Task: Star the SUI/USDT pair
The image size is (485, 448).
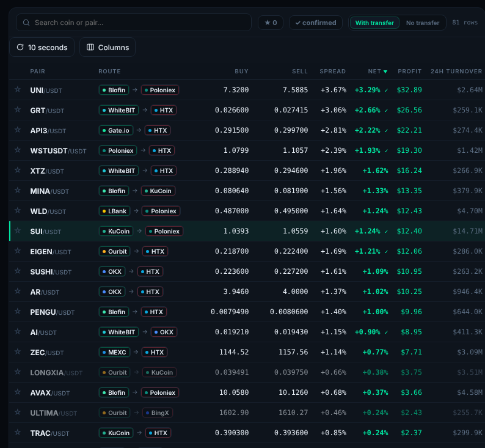Action: [18, 230]
